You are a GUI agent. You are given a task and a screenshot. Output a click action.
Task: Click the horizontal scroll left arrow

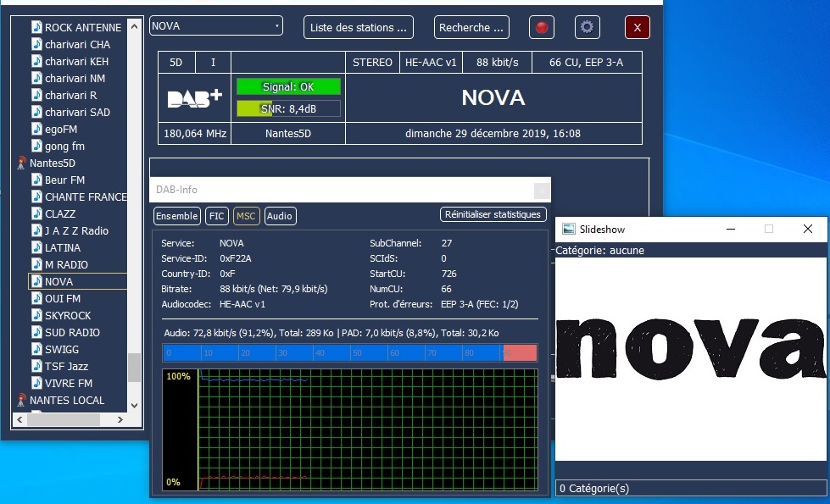click(x=19, y=419)
